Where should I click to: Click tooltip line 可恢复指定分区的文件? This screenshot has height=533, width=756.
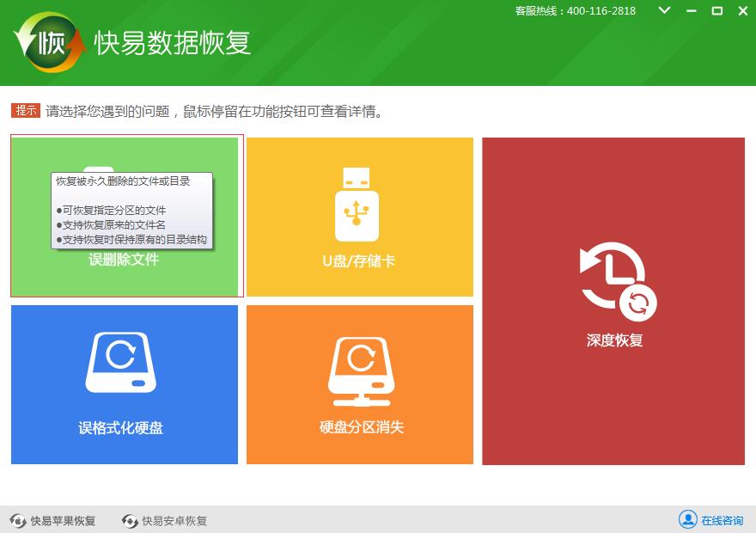[111, 211]
